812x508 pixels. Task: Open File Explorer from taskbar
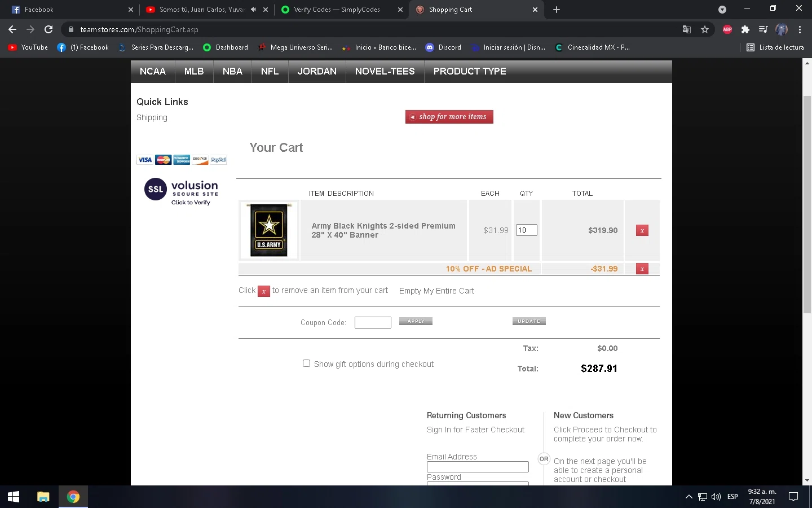click(x=43, y=497)
